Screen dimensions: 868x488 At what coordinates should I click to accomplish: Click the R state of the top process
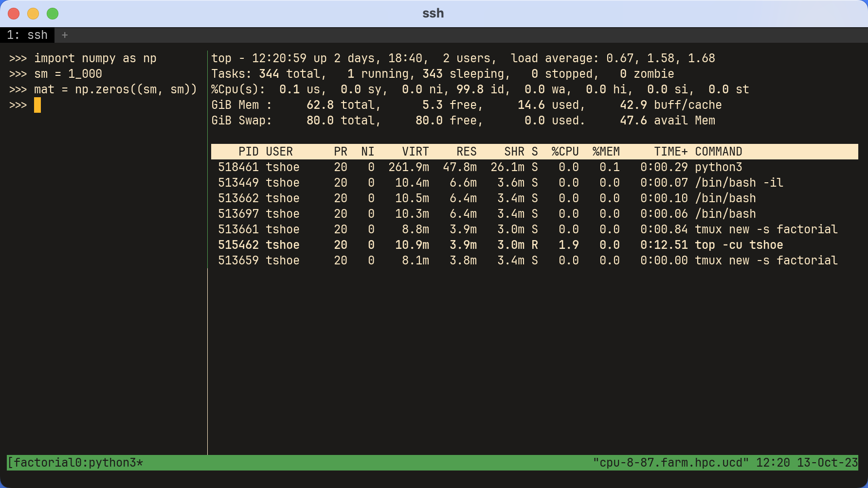(x=535, y=245)
